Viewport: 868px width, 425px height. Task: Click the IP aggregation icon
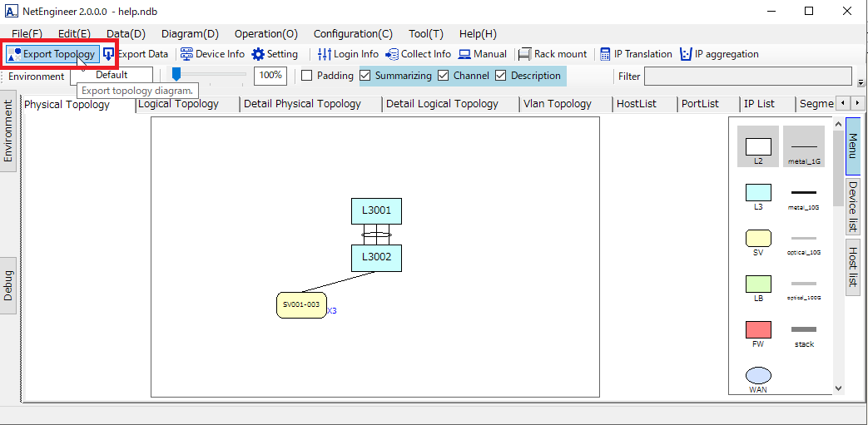[686, 54]
